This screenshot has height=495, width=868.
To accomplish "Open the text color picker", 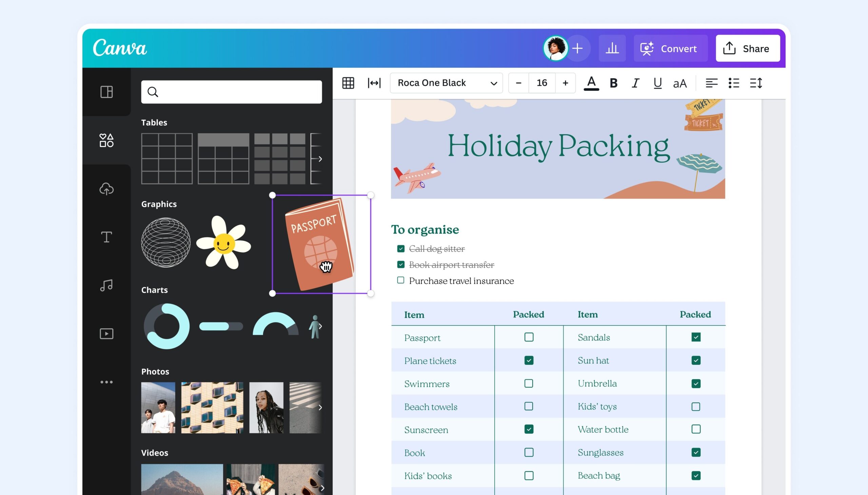I will [592, 83].
